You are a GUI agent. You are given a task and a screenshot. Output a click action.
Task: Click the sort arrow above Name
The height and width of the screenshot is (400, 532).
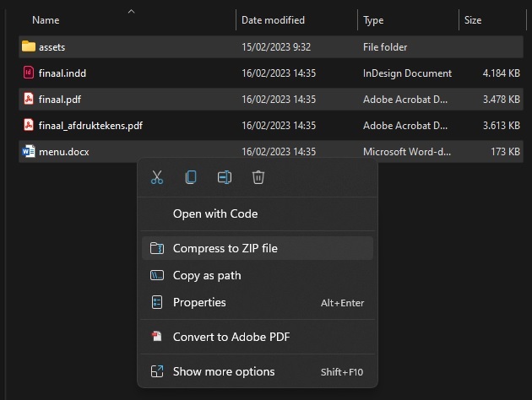(x=131, y=12)
